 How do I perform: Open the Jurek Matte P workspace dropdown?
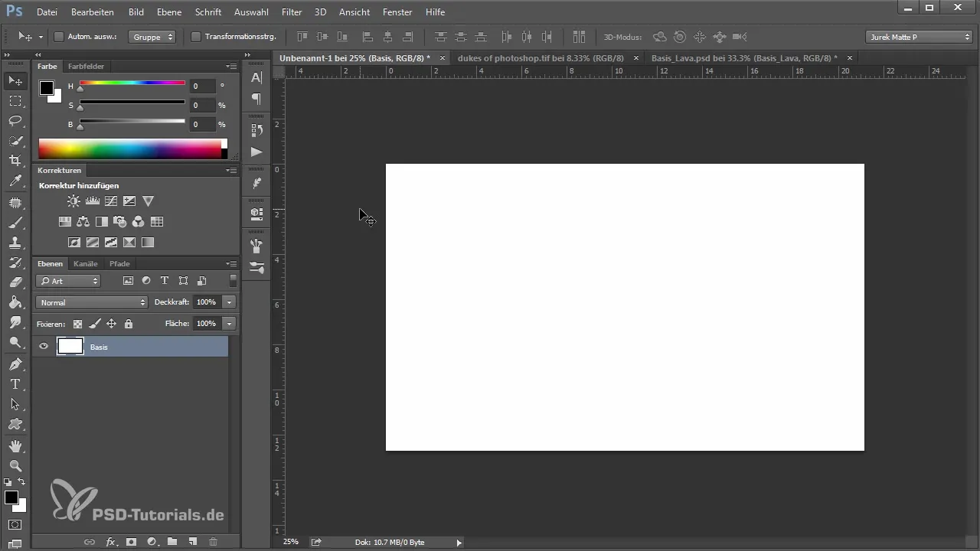pyautogui.click(x=919, y=37)
